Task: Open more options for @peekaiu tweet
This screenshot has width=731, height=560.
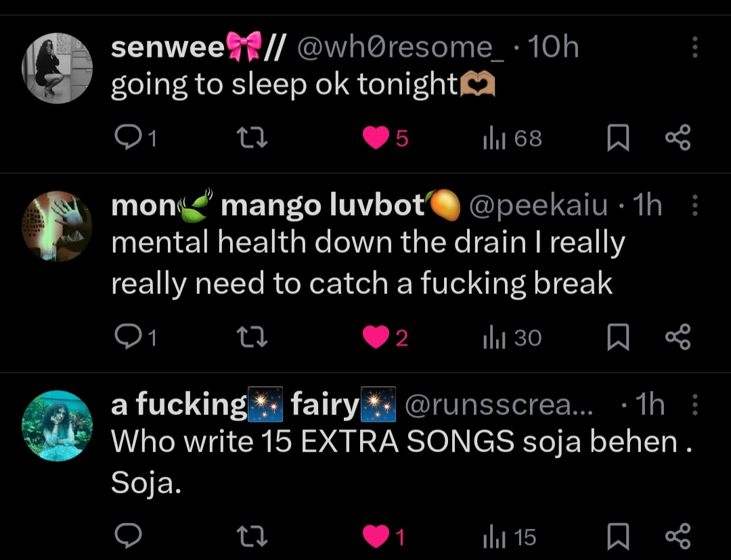Action: click(694, 205)
